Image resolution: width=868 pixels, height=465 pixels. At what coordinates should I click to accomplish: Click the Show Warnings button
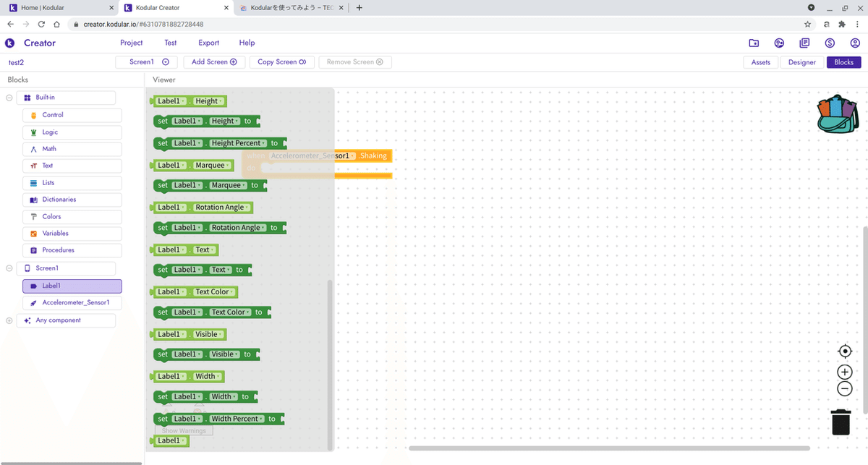coord(184,431)
